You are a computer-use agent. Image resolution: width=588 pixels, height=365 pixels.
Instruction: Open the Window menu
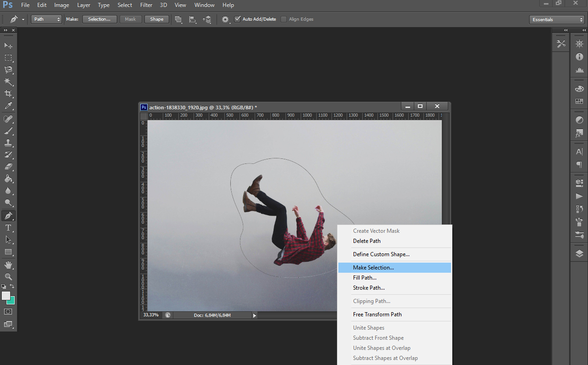coord(205,5)
